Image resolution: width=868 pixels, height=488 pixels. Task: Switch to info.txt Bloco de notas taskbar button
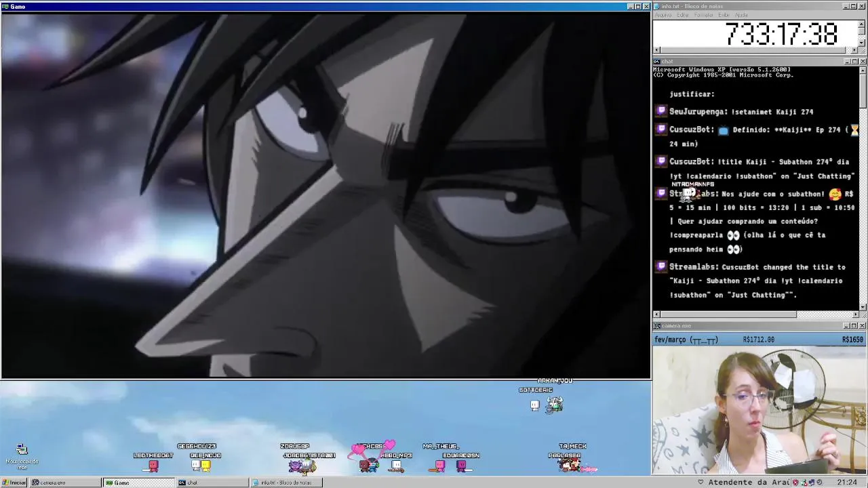click(x=285, y=483)
